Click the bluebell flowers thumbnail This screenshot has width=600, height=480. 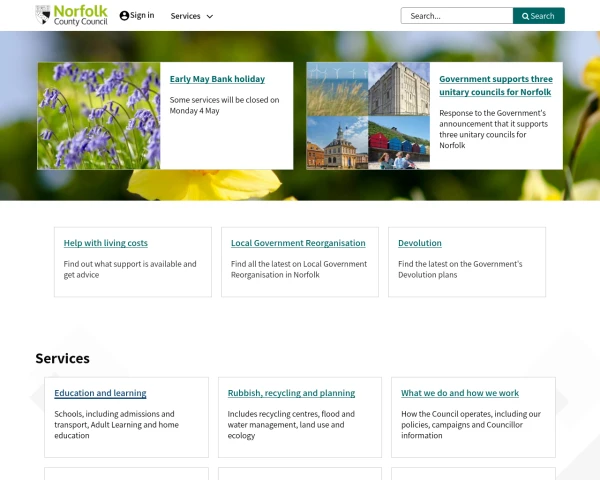coord(99,116)
